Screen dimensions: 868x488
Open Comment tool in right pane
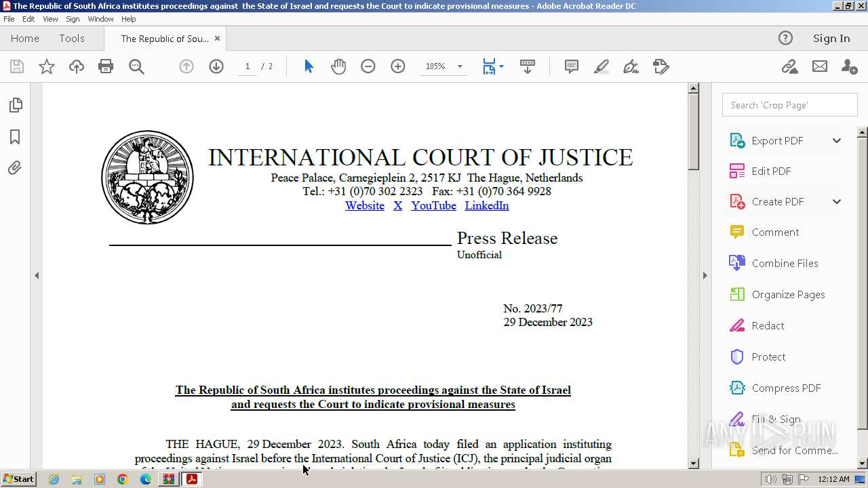pyautogui.click(x=775, y=232)
